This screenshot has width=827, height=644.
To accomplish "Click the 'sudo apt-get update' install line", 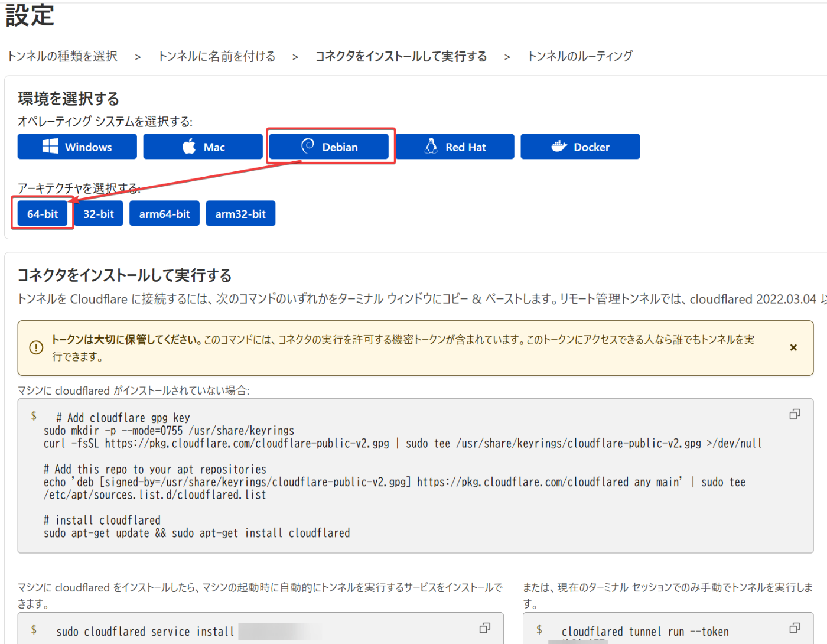I will pyautogui.click(x=197, y=533).
